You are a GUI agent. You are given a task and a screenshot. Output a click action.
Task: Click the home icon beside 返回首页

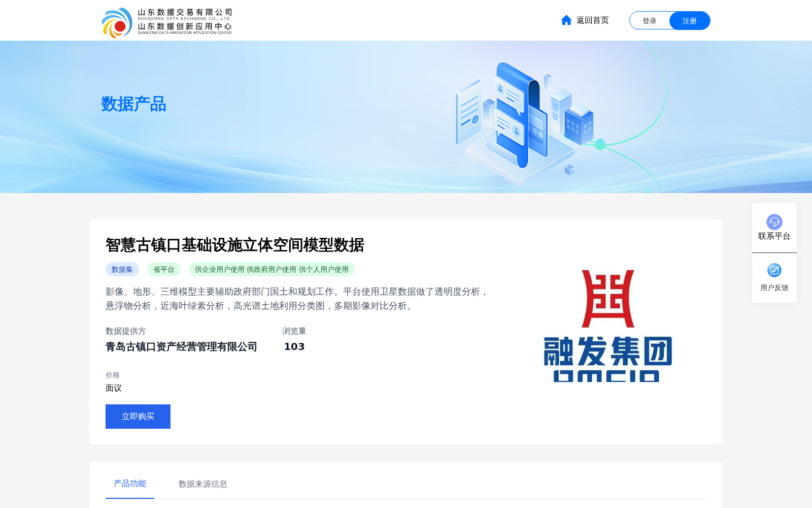(566, 20)
